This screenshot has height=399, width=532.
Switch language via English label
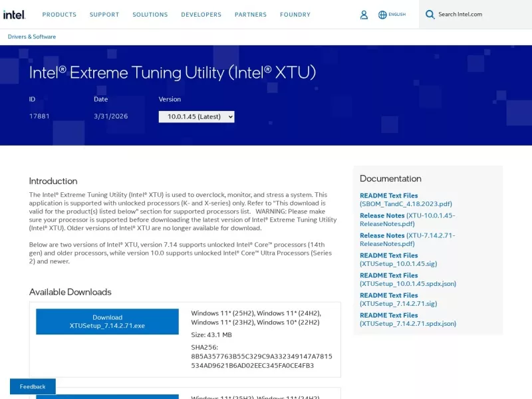click(397, 14)
